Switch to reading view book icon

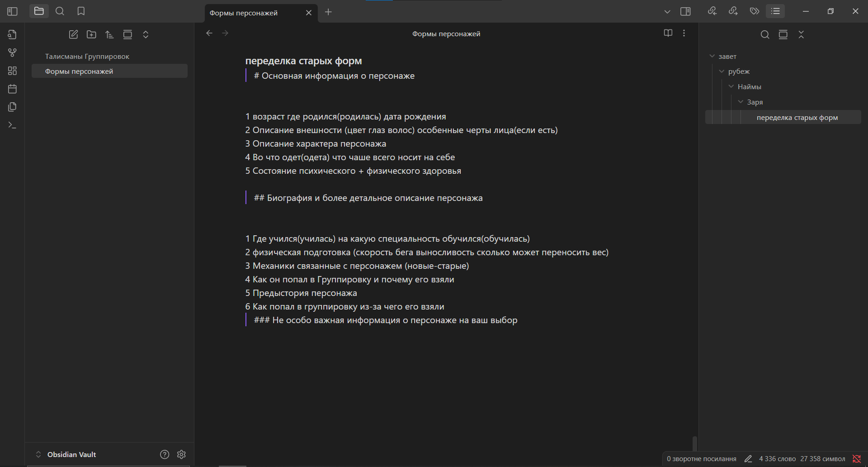[668, 33]
